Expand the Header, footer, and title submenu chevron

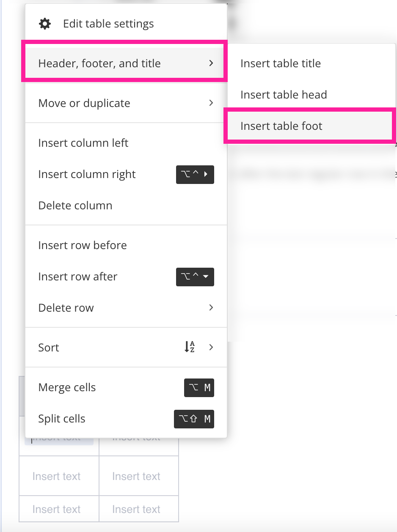tap(210, 63)
